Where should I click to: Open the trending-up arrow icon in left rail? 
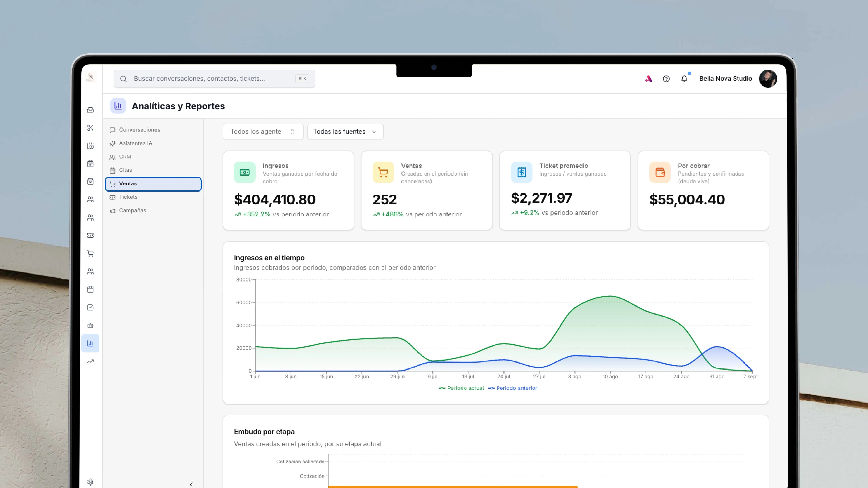90,361
